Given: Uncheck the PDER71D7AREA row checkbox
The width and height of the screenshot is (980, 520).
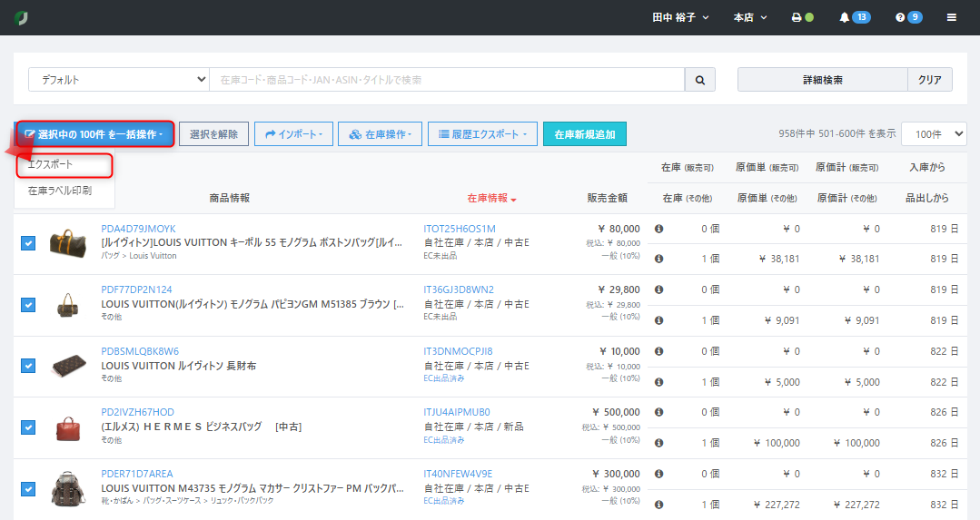Looking at the screenshot, I should pyautogui.click(x=28, y=489).
